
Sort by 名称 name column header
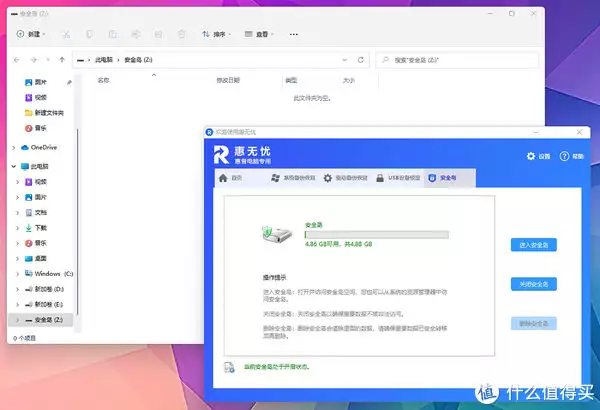103,80
